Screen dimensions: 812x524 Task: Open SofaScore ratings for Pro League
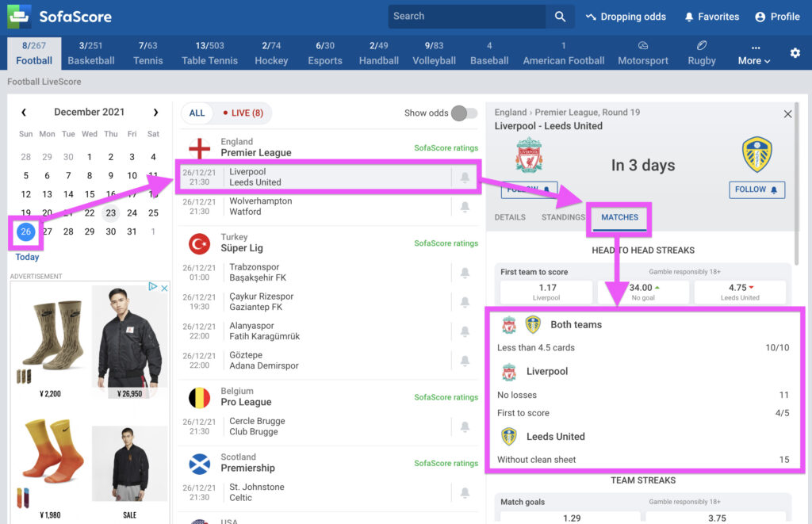pyautogui.click(x=446, y=398)
